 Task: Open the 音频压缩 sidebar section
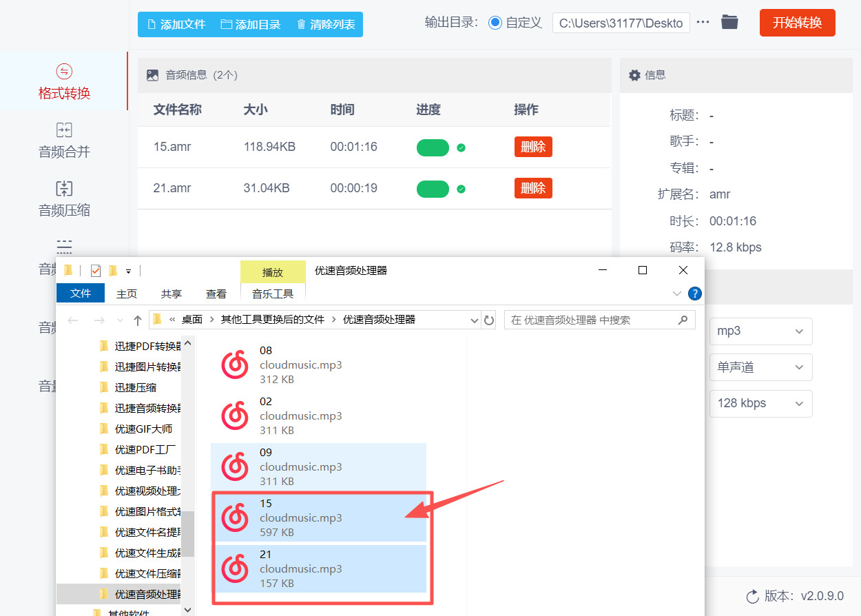64,199
